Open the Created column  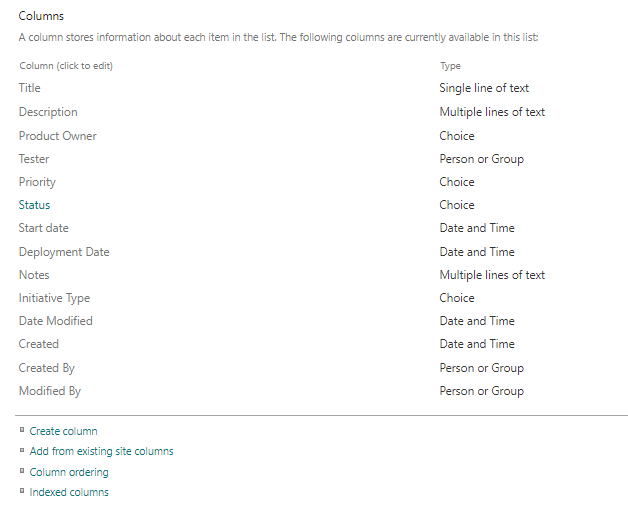point(39,344)
